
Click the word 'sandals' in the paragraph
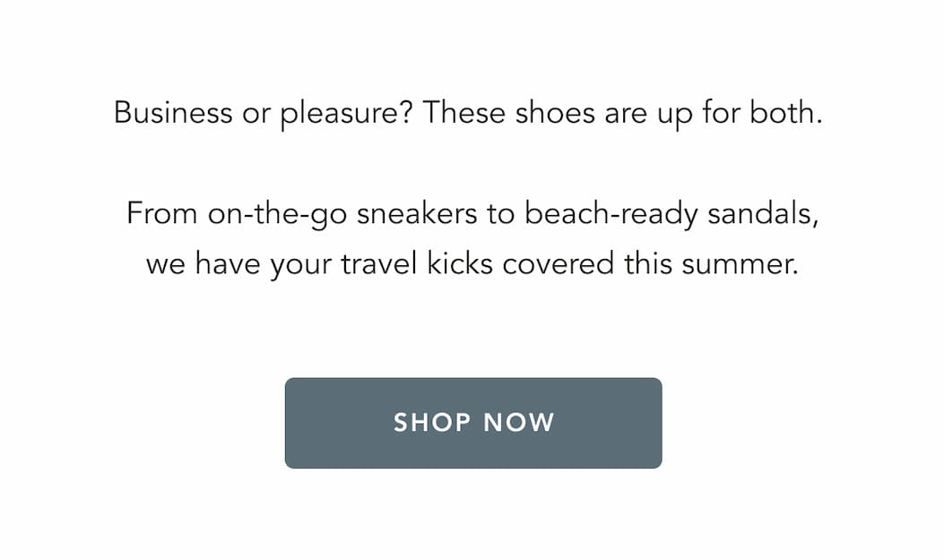[760, 214]
